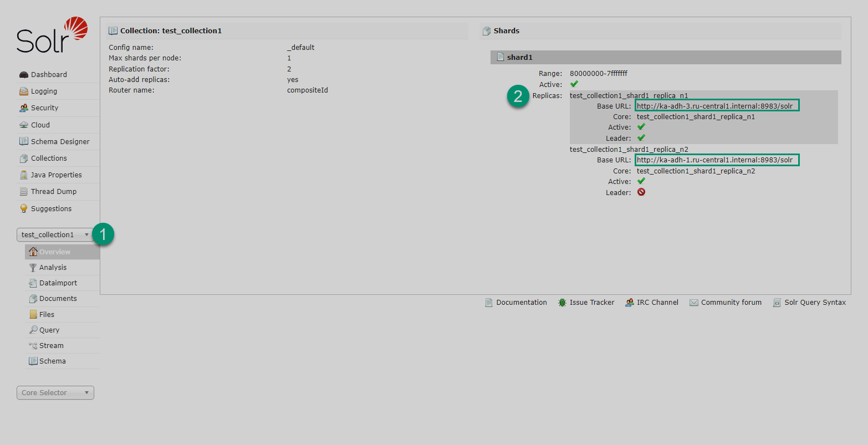The width and height of the screenshot is (868, 445).
Task: Click the Cloud icon
Action: point(24,125)
